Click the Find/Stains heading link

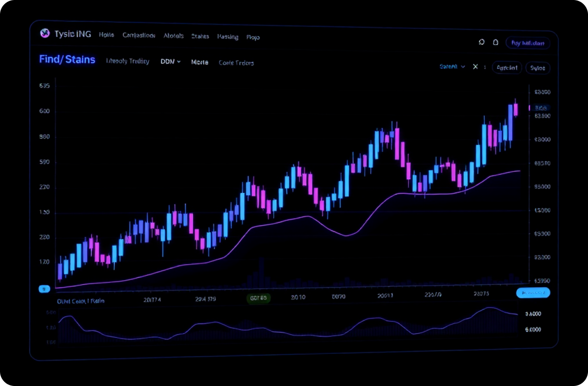click(67, 59)
